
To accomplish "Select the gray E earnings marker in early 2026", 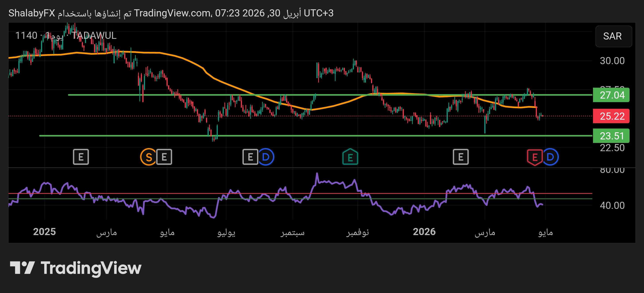I will tap(461, 157).
